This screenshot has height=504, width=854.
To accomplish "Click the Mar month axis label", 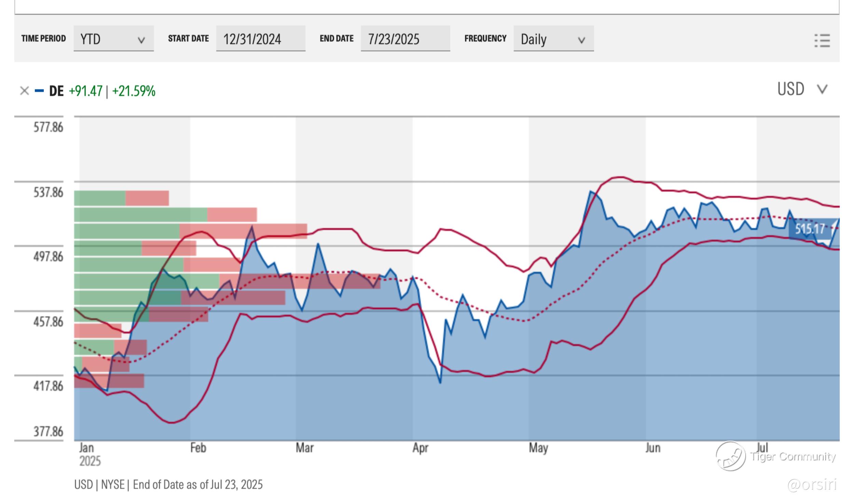I will coord(304,448).
